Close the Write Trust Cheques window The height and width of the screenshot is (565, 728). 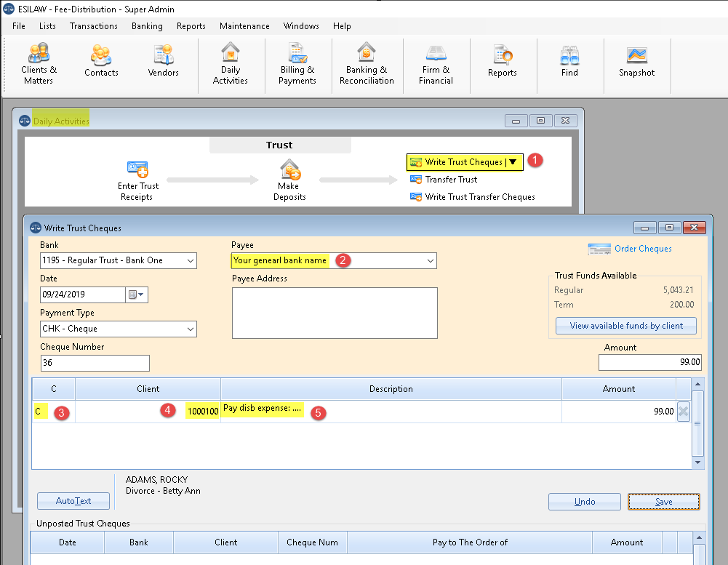click(x=694, y=228)
